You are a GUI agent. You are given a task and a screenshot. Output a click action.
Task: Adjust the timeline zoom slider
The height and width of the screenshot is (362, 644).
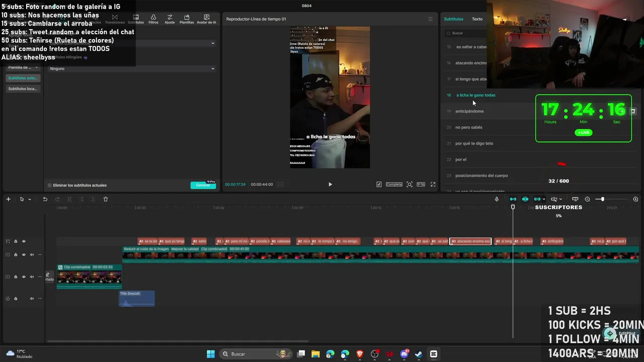tap(602, 199)
